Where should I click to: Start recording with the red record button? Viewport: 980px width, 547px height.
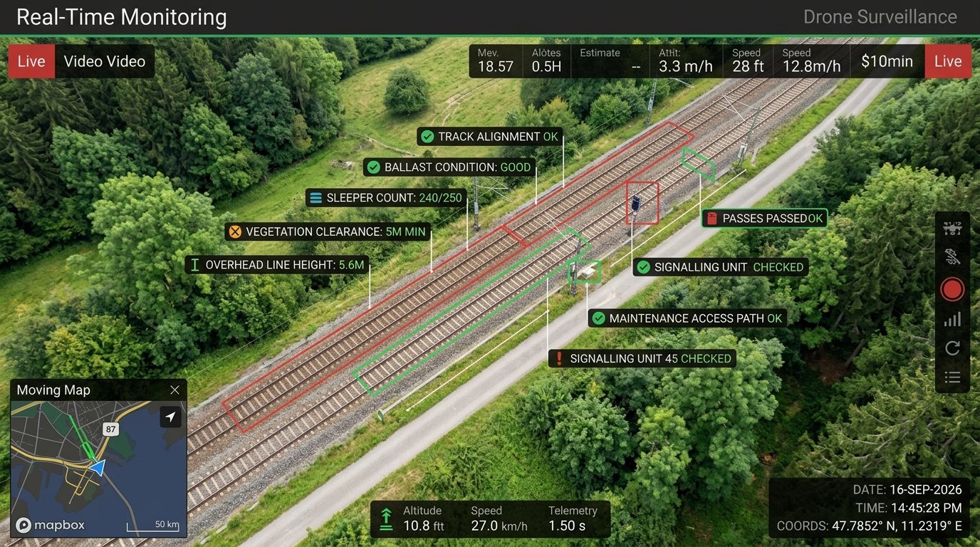(952, 289)
